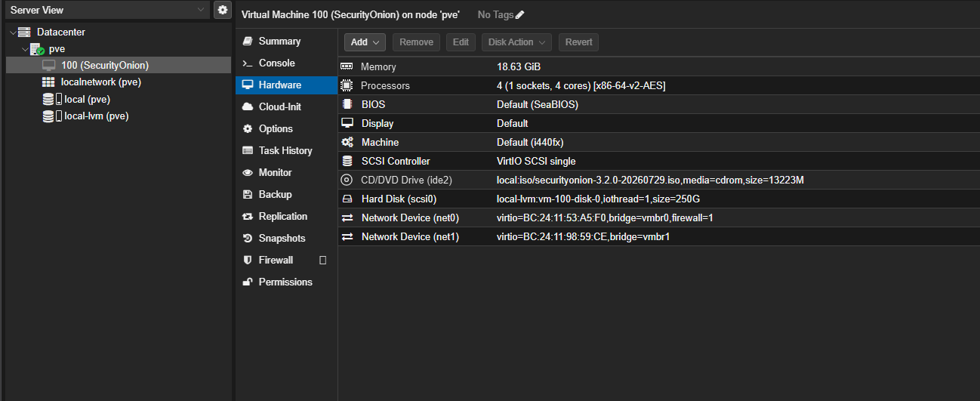This screenshot has height=401, width=980.
Task: Click the Hard Disk (scsi0) icon
Action: coord(347,199)
